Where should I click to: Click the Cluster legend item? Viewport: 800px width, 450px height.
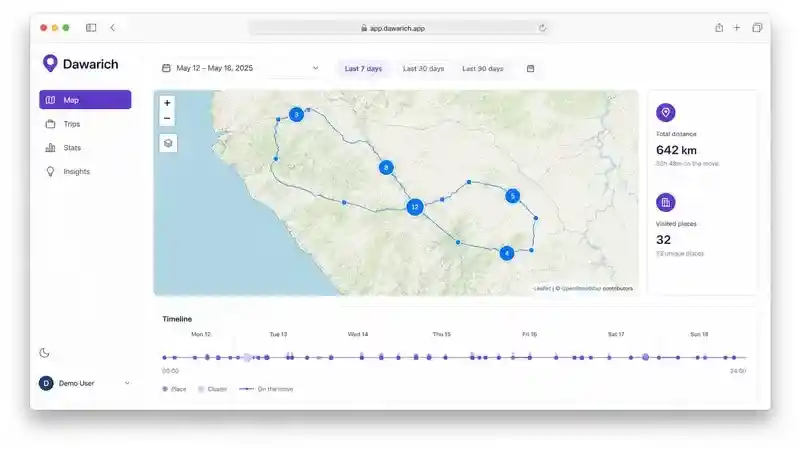(212, 389)
